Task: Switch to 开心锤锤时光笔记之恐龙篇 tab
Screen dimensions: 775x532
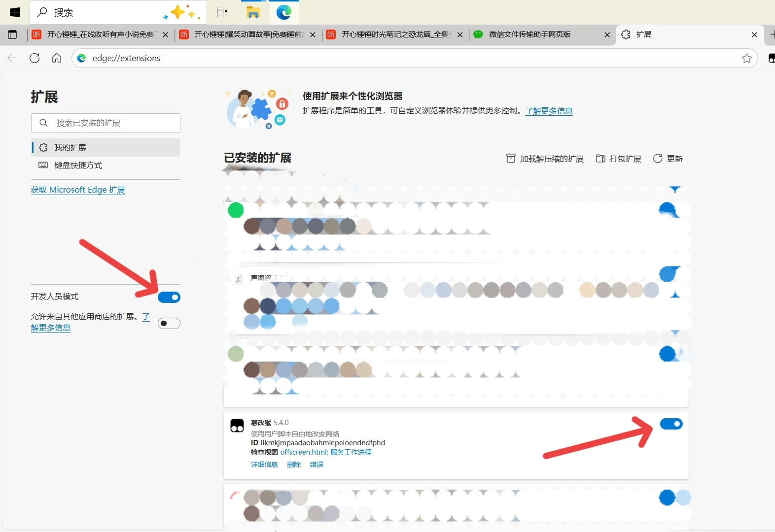Action: [395, 34]
